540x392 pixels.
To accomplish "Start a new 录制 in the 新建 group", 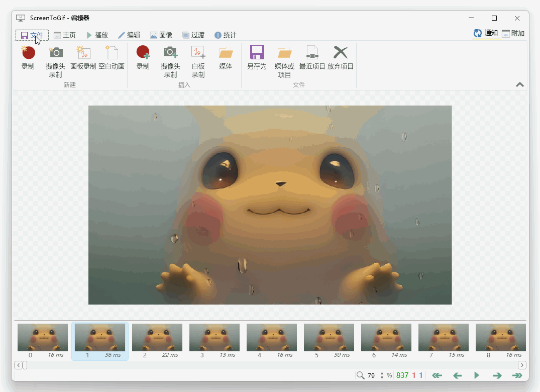I will pyautogui.click(x=28, y=58).
